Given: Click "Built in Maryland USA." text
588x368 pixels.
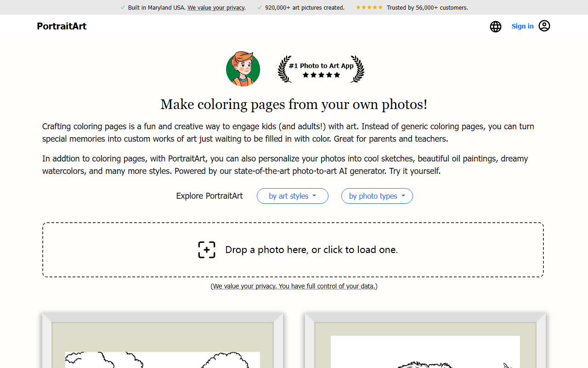Looking at the screenshot, I should click(157, 8).
